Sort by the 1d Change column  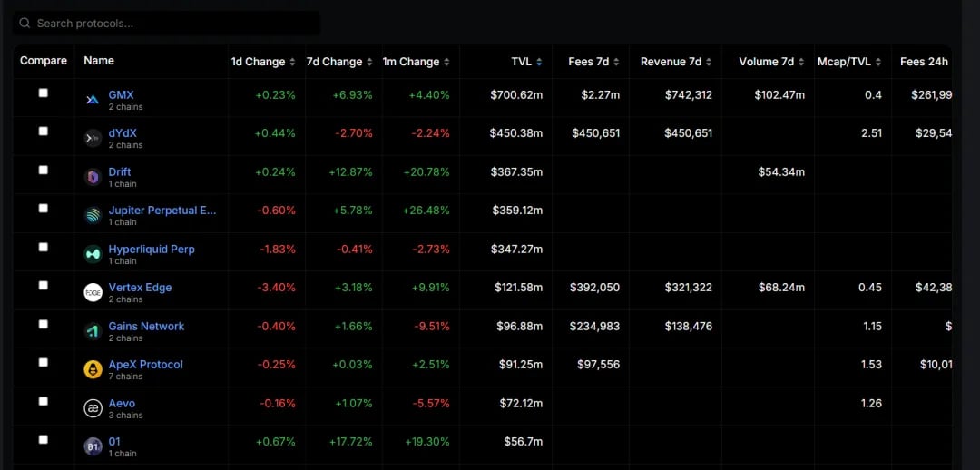(262, 62)
